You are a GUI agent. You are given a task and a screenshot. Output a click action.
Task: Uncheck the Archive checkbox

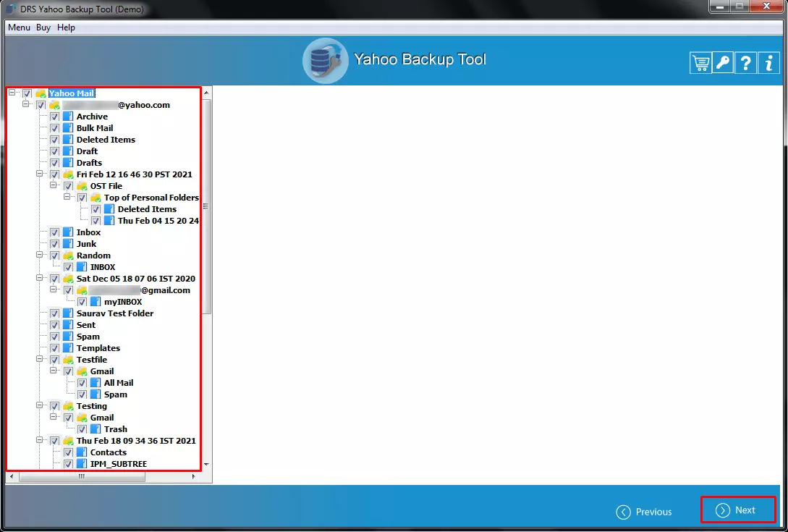pyautogui.click(x=55, y=117)
